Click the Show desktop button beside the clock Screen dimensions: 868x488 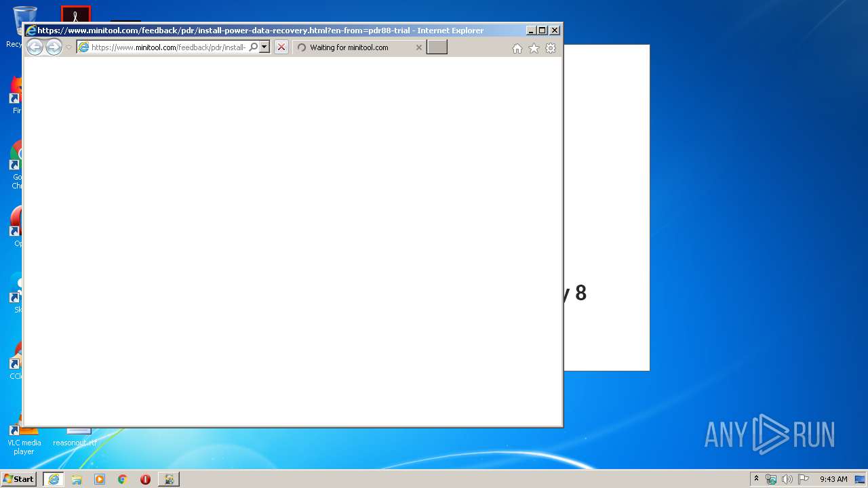(x=860, y=479)
